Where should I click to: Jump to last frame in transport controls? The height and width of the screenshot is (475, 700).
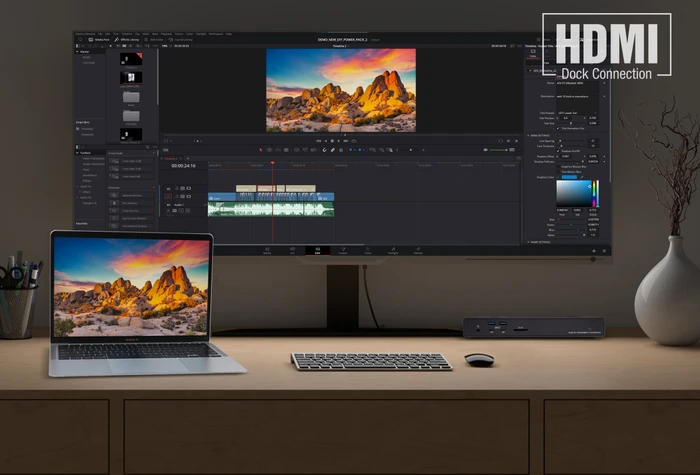tap(346, 141)
